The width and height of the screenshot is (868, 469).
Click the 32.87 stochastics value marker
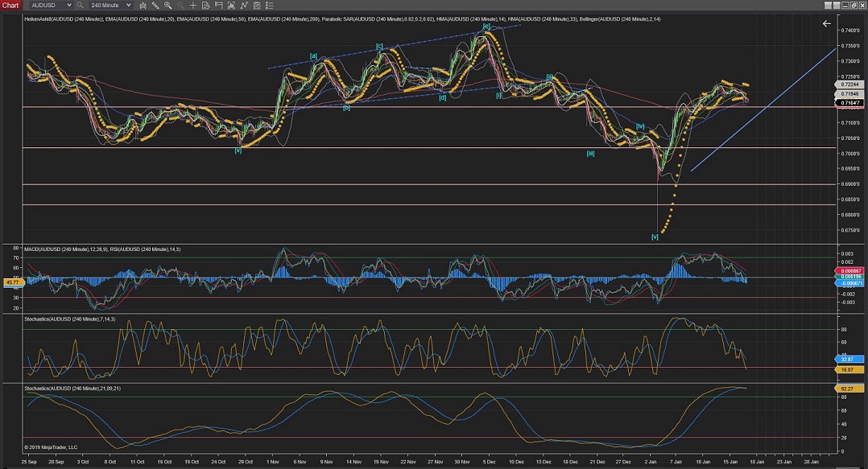click(x=849, y=359)
